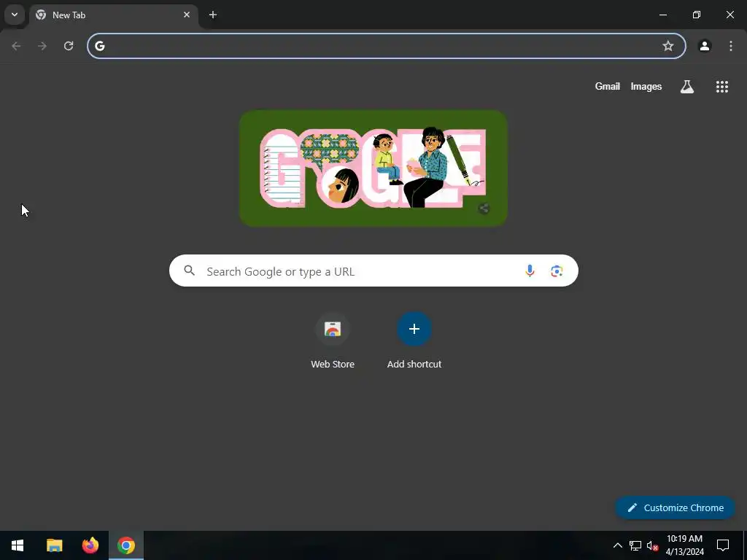This screenshot has width=747, height=560.
Task: Open the Web Store shortcut
Action: [x=333, y=341]
